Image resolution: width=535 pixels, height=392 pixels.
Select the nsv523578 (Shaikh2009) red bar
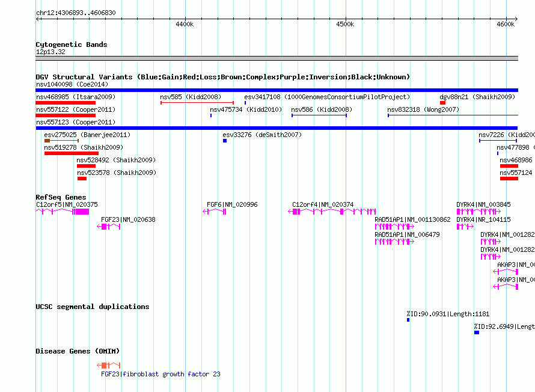point(82,179)
